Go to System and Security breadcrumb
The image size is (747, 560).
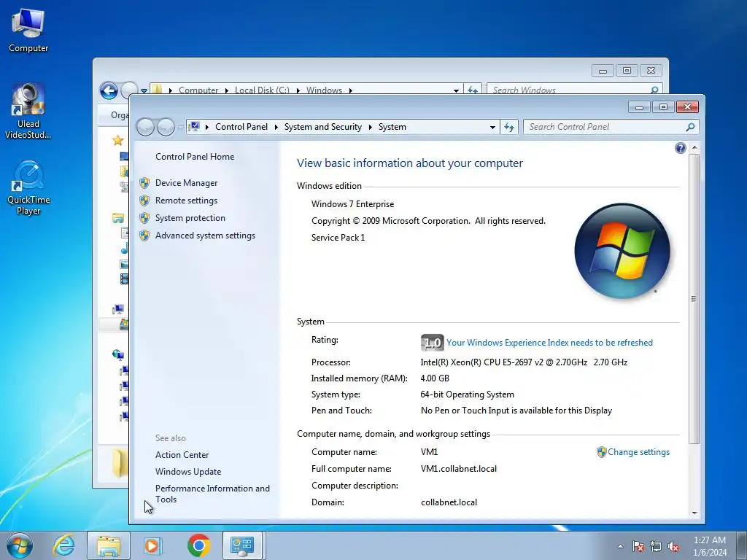(323, 127)
